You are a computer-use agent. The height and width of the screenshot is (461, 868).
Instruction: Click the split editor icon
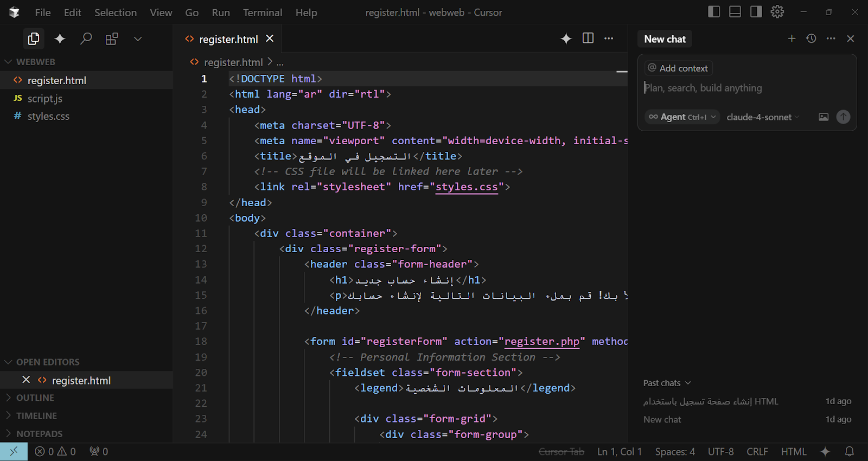[x=588, y=38]
